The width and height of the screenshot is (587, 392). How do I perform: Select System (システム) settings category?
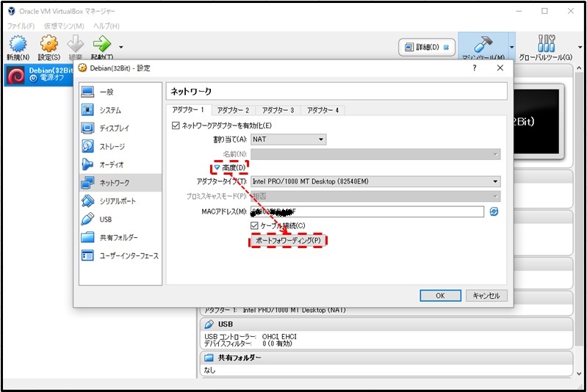point(120,110)
